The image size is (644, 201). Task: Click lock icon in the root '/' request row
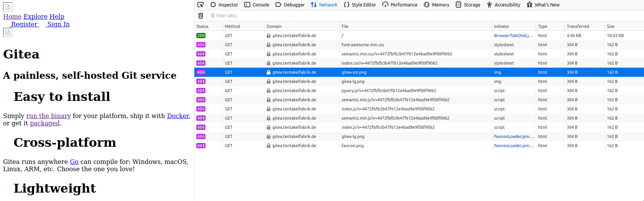pyautogui.click(x=269, y=36)
